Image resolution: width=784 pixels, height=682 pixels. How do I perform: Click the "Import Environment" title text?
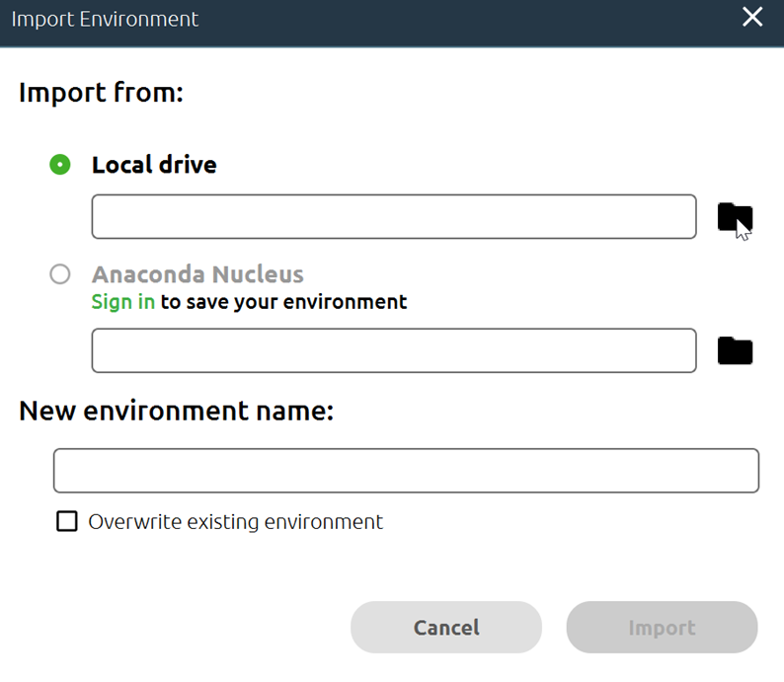(x=105, y=19)
